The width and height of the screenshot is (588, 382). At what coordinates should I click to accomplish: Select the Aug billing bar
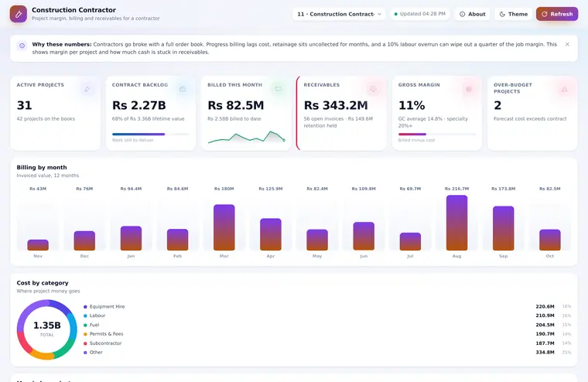pos(456,223)
